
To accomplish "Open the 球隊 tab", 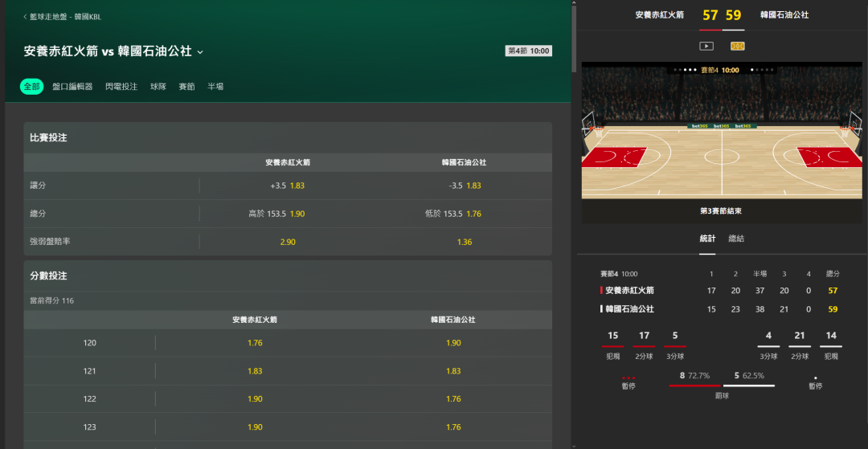I will [x=158, y=87].
